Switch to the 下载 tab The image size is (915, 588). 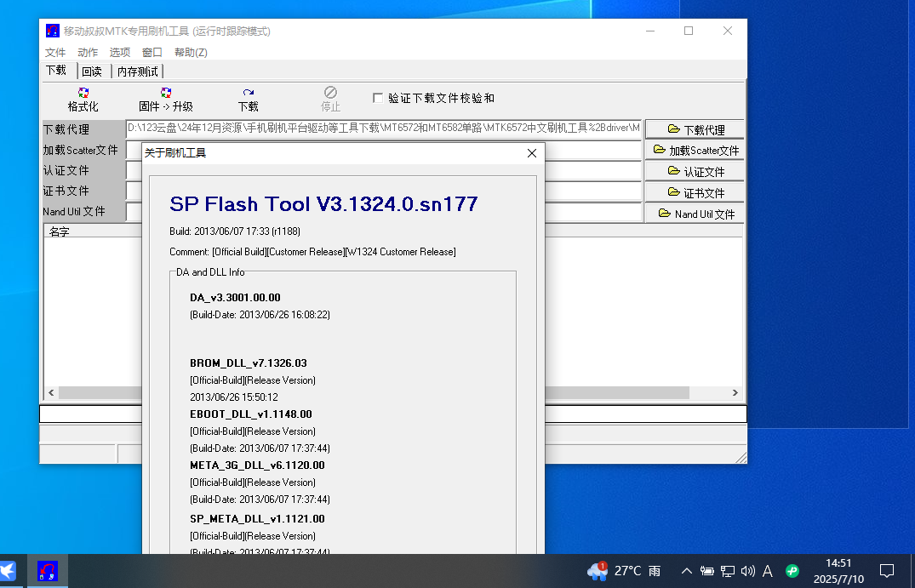(57, 71)
